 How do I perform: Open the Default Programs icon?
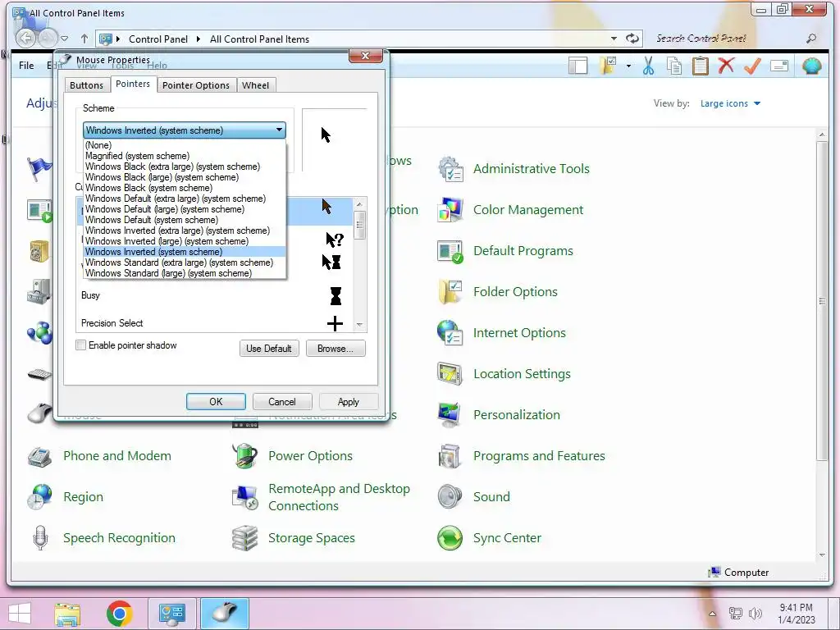coord(450,251)
